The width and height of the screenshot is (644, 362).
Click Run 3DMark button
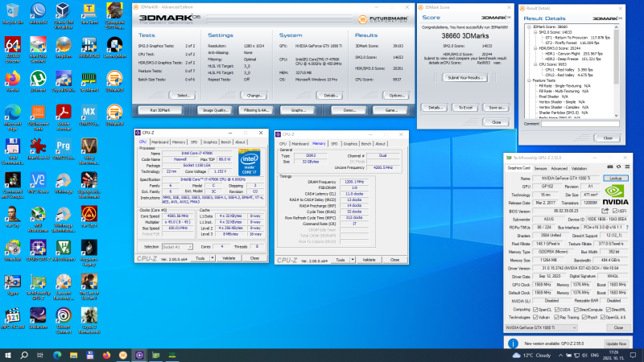click(159, 110)
